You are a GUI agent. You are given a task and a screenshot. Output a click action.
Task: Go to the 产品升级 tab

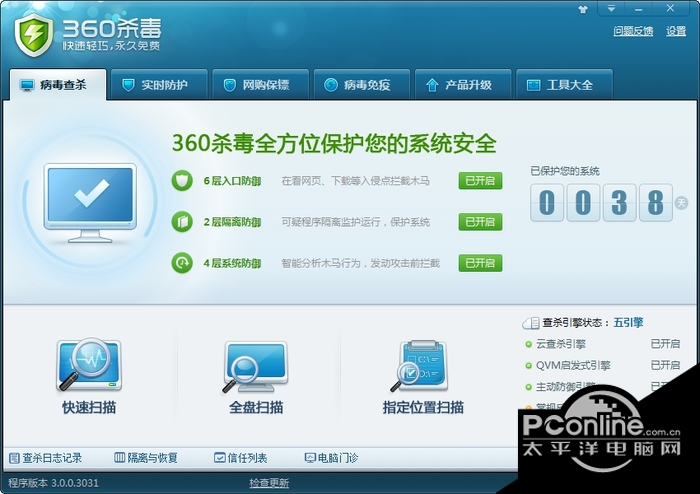click(463, 84)
